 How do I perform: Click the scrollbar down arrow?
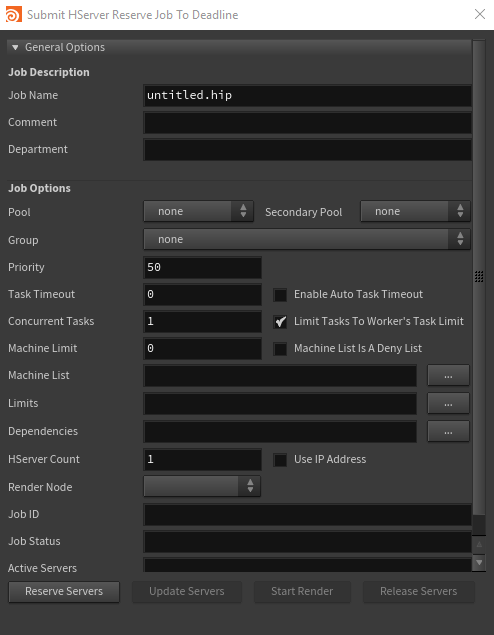pos(479,563)
